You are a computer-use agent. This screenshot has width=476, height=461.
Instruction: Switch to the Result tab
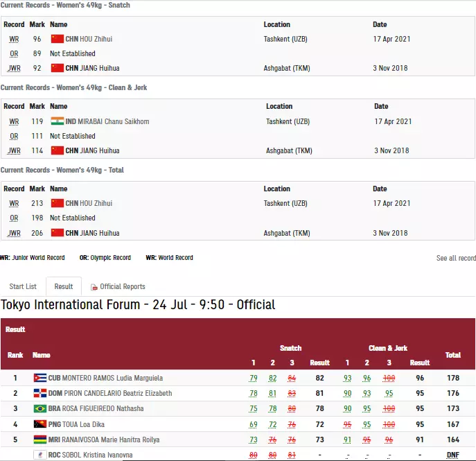tap(64, 286)
